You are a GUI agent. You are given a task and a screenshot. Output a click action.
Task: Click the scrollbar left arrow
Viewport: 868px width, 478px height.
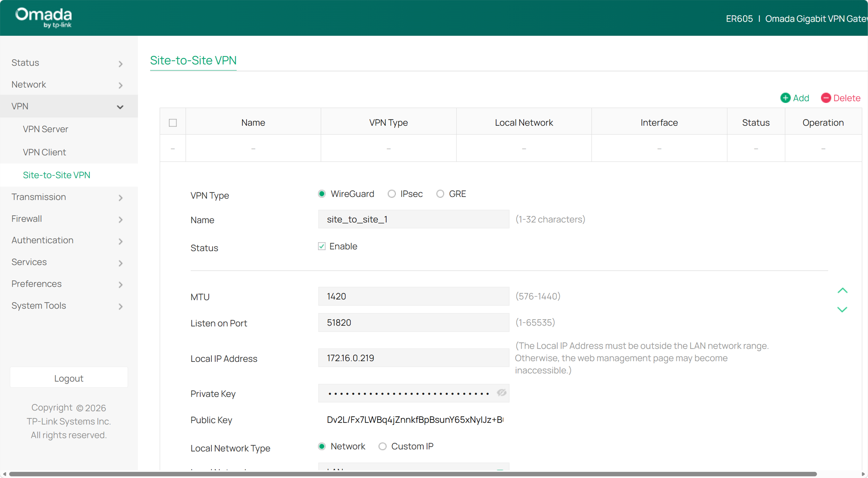tap(4, 474)
